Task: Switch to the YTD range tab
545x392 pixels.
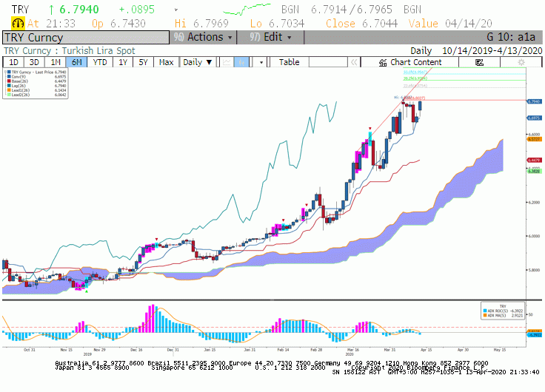Action: [x=100, y=62]
